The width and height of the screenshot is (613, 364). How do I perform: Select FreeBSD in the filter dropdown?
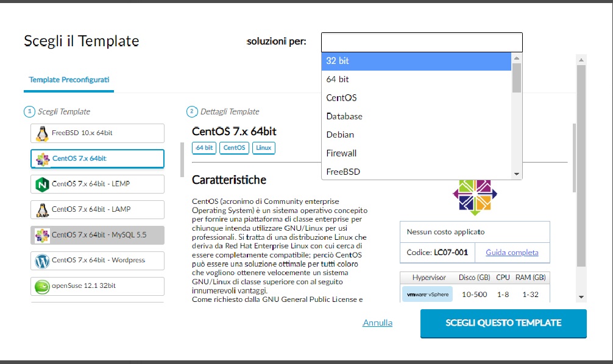pos(416,172)
